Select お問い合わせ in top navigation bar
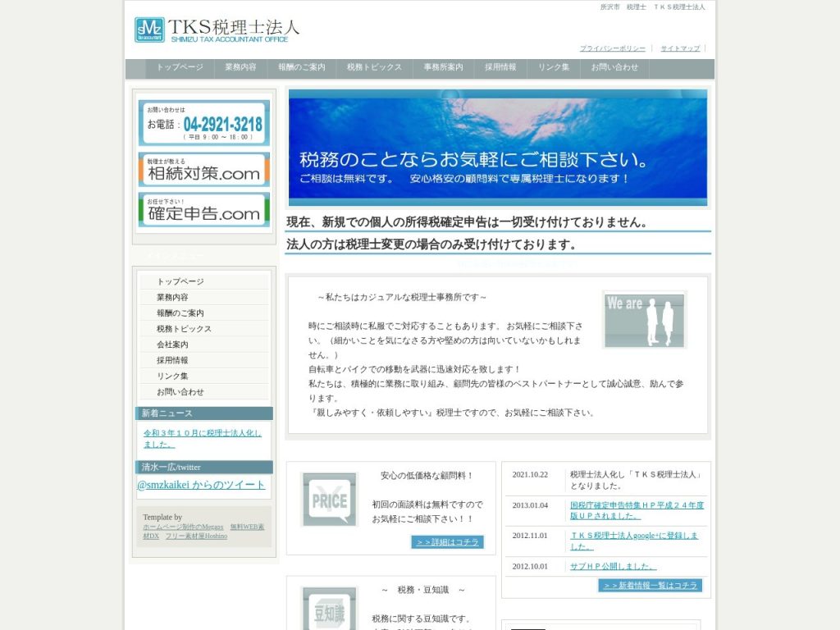The height and width of the screenshot is (630, 840). tap(614, 67)
